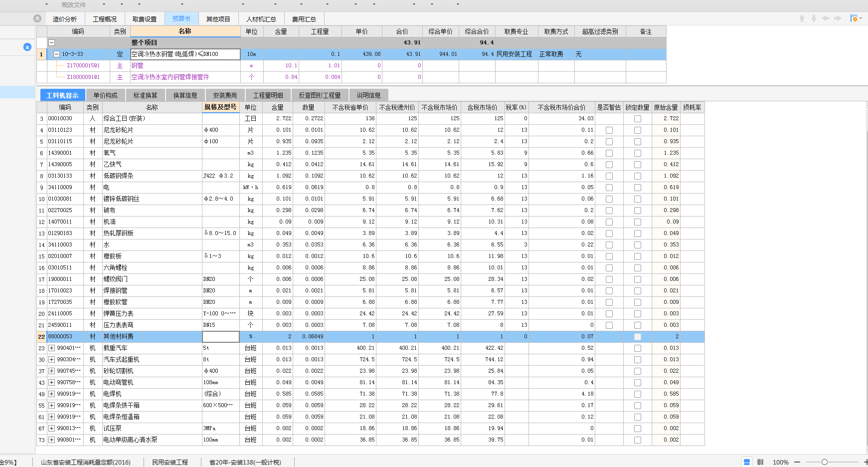Click the move right arrow icon
The width and height of the screenshot is (868, 467).
tap(838, 18)
